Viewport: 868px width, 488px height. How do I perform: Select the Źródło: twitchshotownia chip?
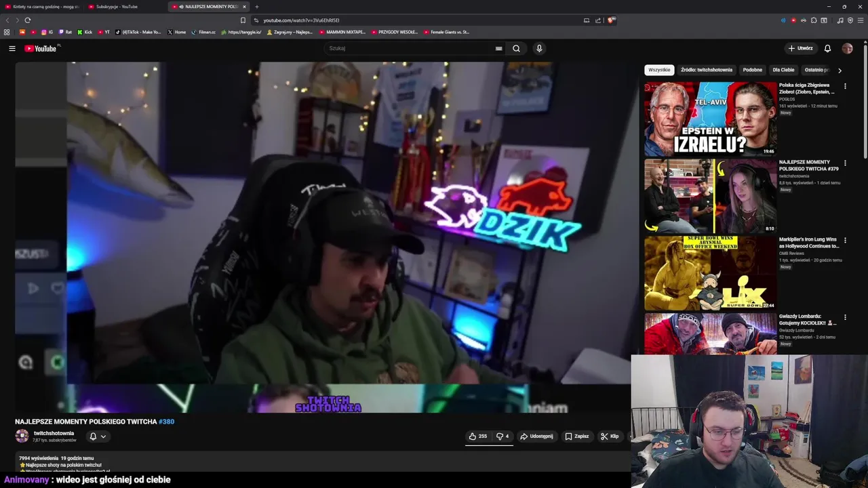pyautogui.click(x=707, y=70)
